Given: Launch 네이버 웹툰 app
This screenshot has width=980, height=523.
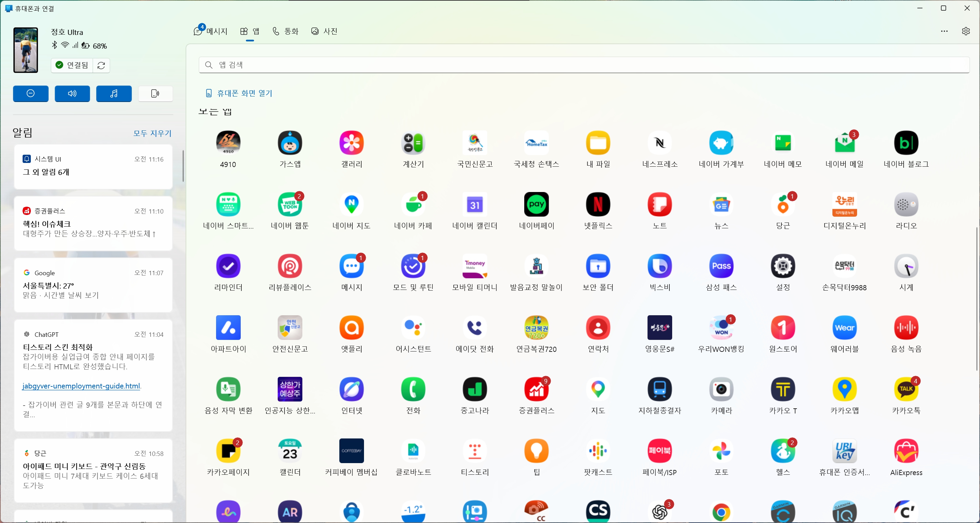Looking at the screenshot, I should [x=290, y=205].
